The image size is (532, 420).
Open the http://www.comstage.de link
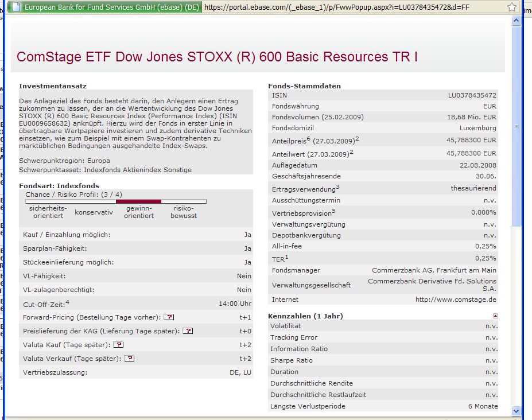456,300
